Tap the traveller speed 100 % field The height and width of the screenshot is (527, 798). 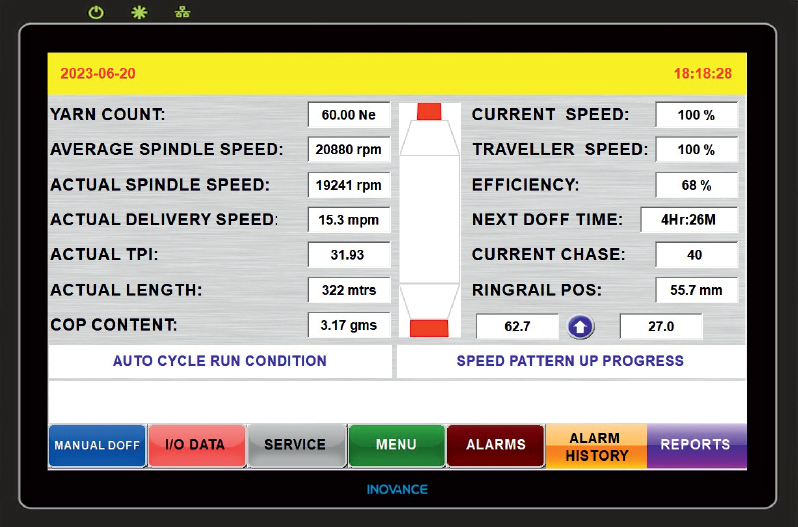pyautogui.click(x=696, y=150)
